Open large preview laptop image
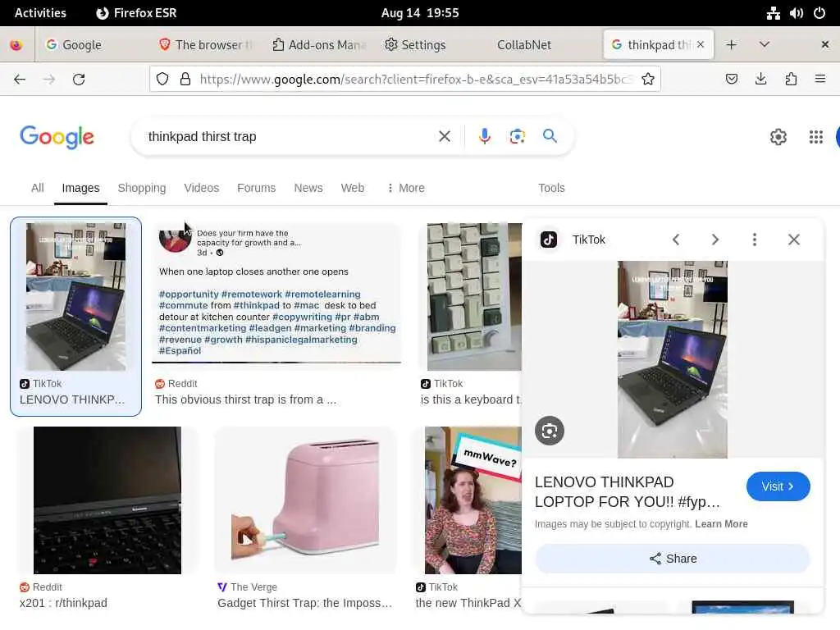The width and height of the screenshot is (840, 630). point(673,359)
